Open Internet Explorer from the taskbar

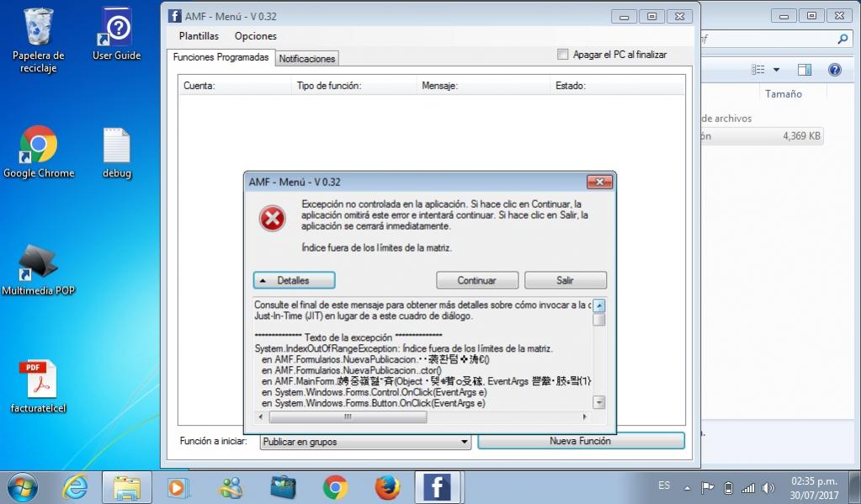[x=76, y=487]
